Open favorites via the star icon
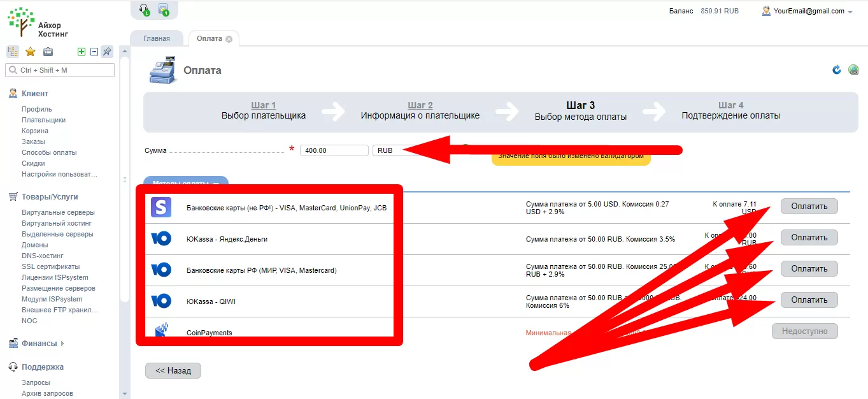This screenshot has width=868, height=399. pyautogui.click(x=30, y=52)
